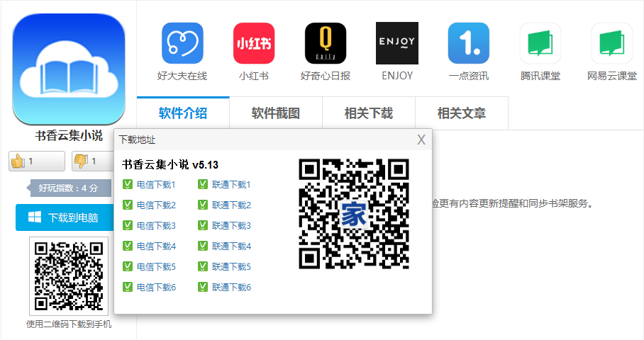The width and height of the screenshot is (644, 340).
Task: Click the 联通下载2 link
Action: (231, 205)
